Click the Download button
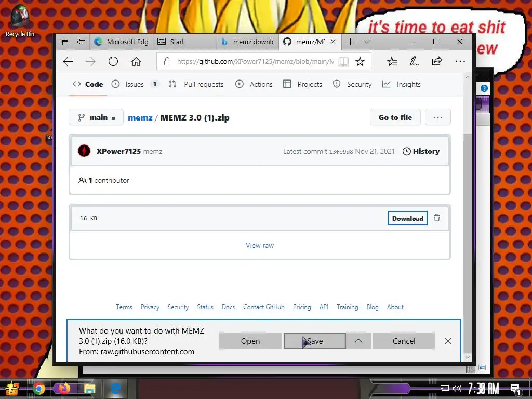 pyautogui.click(x=407, y=218)
